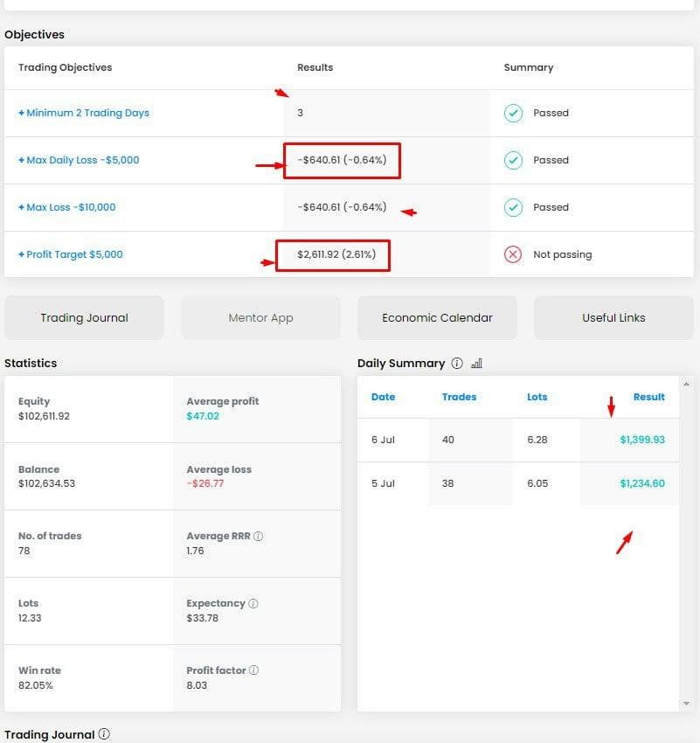Expand Minimum 2 Trading Days objective
The height and width of the screenshot is (743, 700).
pos(84,113)
